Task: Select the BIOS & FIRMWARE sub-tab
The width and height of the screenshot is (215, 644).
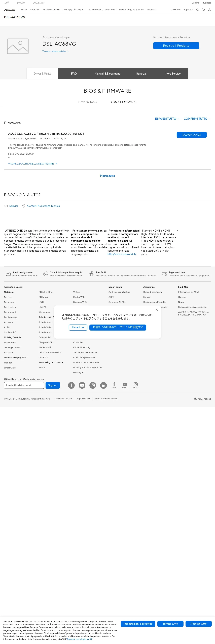Action: [123, 102]
